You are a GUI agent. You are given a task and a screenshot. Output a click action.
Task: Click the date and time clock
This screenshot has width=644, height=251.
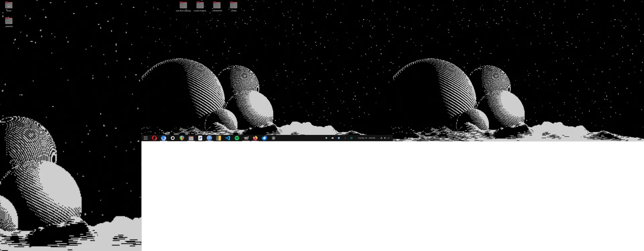(x=366, y=138)
